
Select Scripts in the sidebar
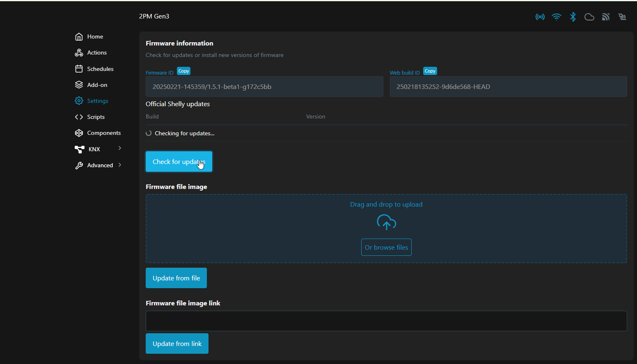(96, 117)
